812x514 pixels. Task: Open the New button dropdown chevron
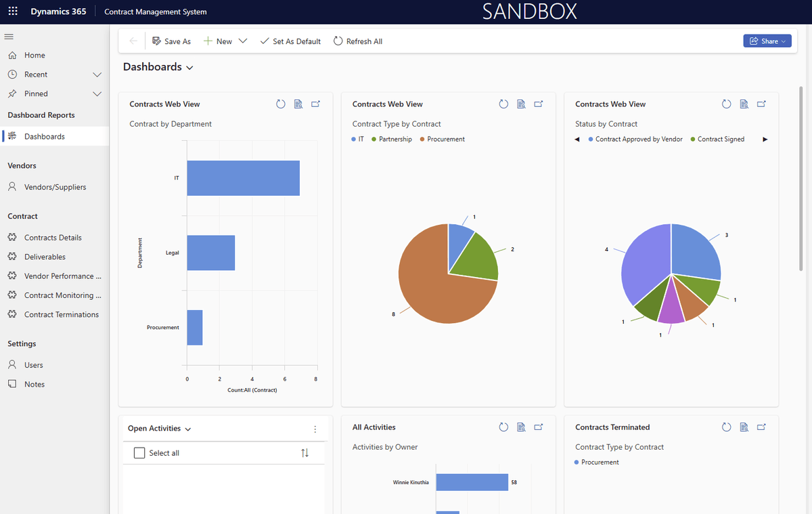click(243, 41)
